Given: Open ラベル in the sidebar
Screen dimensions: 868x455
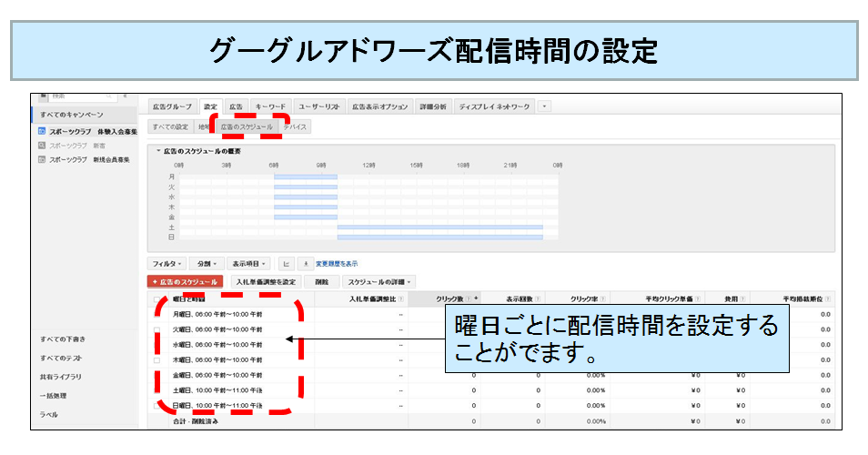Looking at the screenshot, I should pos(48,415).
